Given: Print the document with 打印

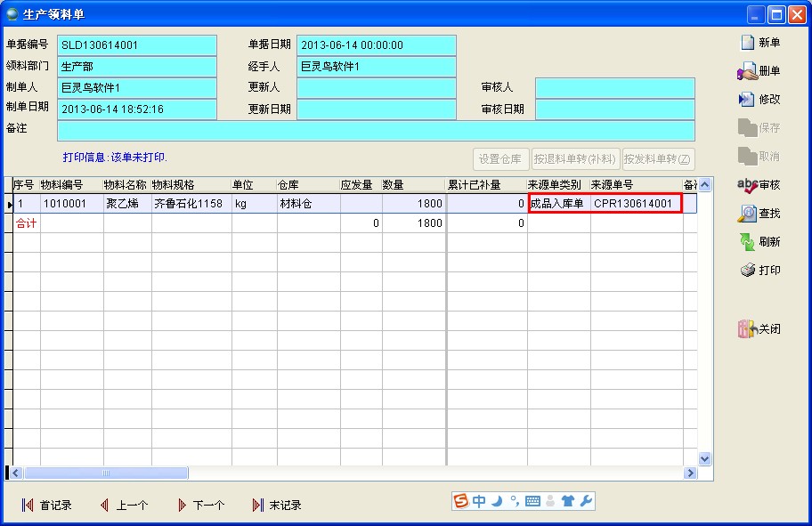Looking at the screenshot, I should [747, 271].
